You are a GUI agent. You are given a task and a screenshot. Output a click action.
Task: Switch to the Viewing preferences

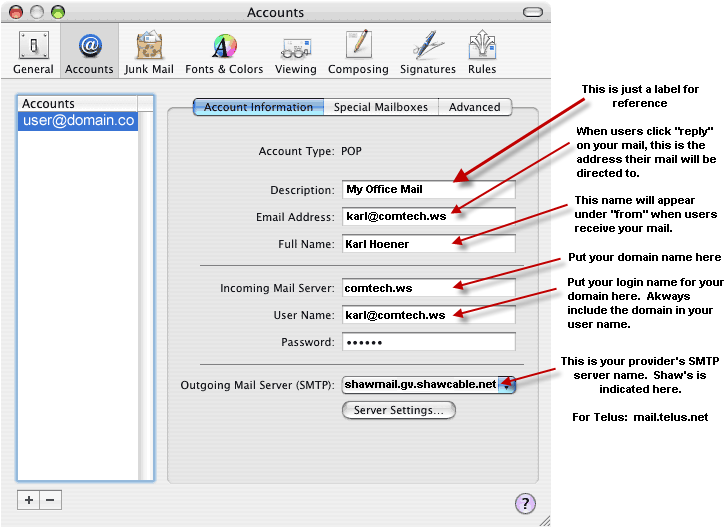[296, 51]
